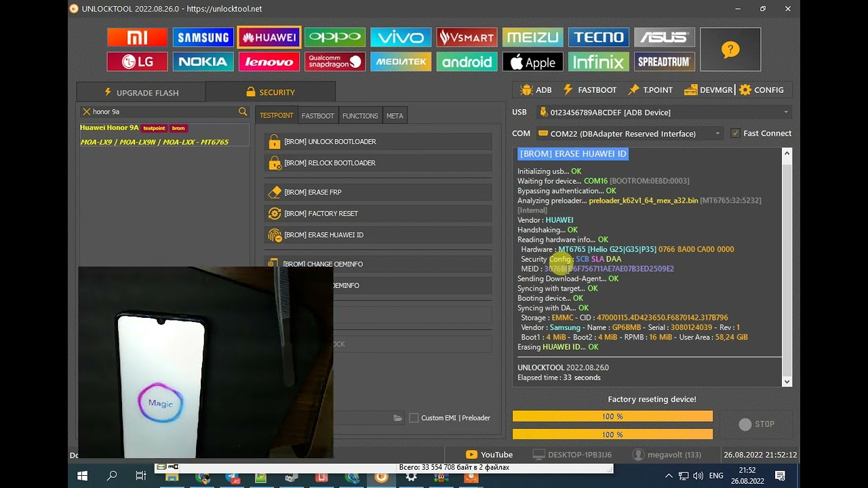Click the lower 100 % progress bar
868x488 pixels.
coord(612,434)
